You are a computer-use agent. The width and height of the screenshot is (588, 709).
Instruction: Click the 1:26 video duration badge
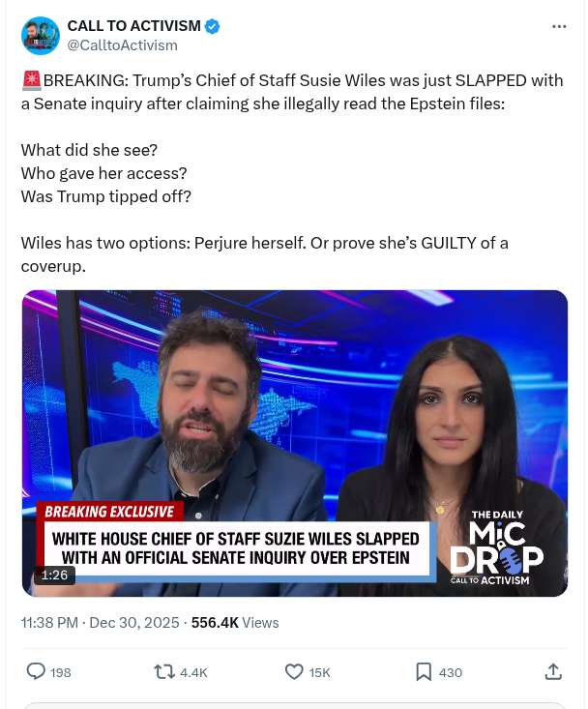(x=54, y=575)
